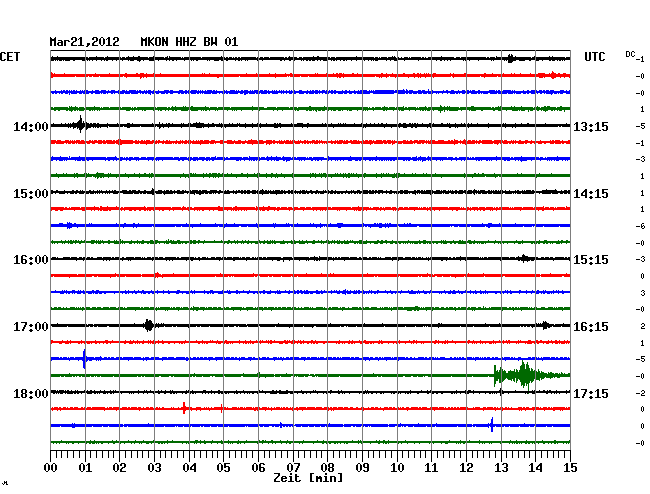Image resolution: width=650 pixels, height=494 pixels.
Task: Click the 12 minute axis label
Action: tap(466, 467)
